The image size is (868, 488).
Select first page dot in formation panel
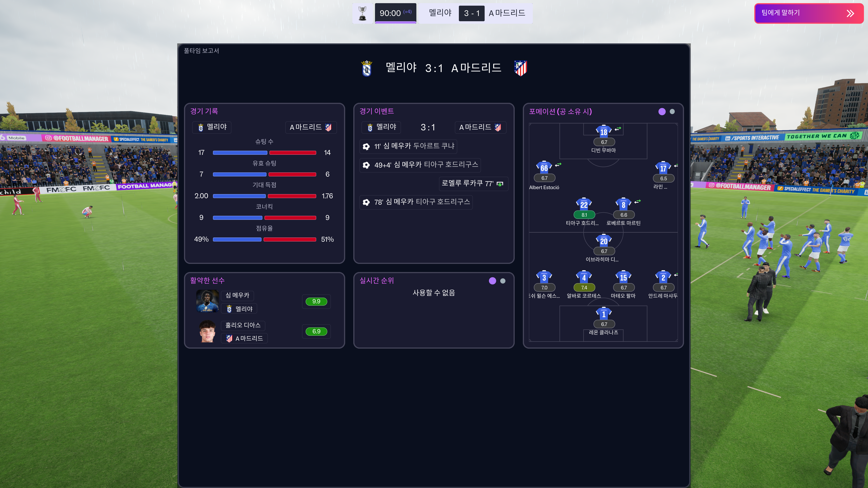point(662,111)
